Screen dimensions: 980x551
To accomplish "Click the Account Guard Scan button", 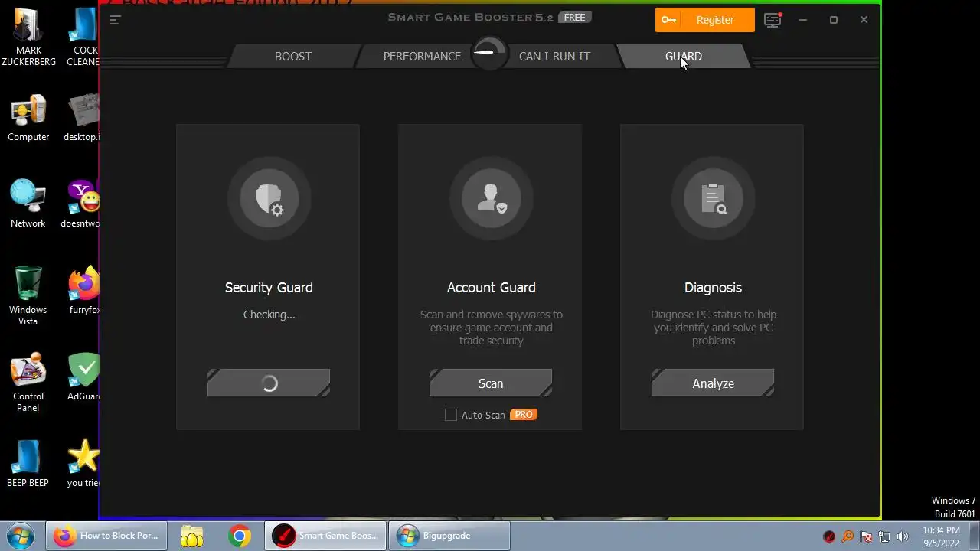I will click(x=491, y=383).
